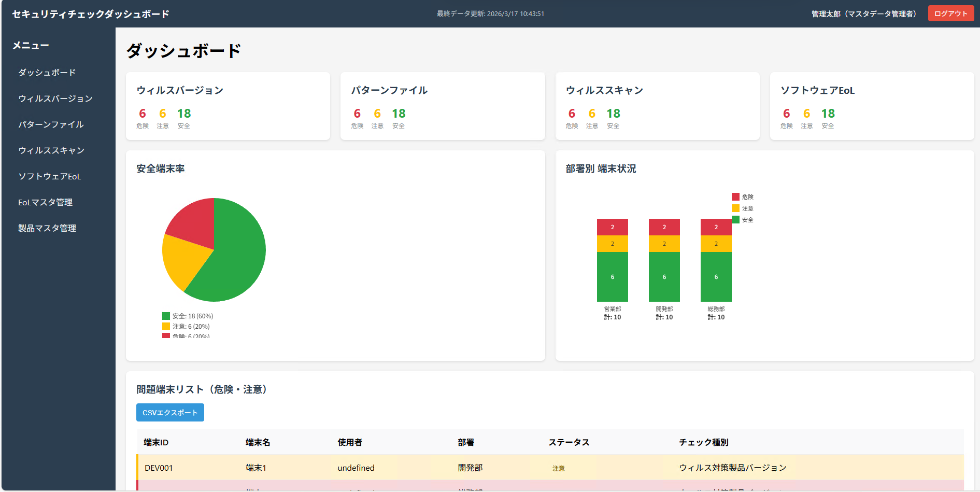Click the 端末名 column header
This screenshot has width=980, height=492.
pos(258,442)
